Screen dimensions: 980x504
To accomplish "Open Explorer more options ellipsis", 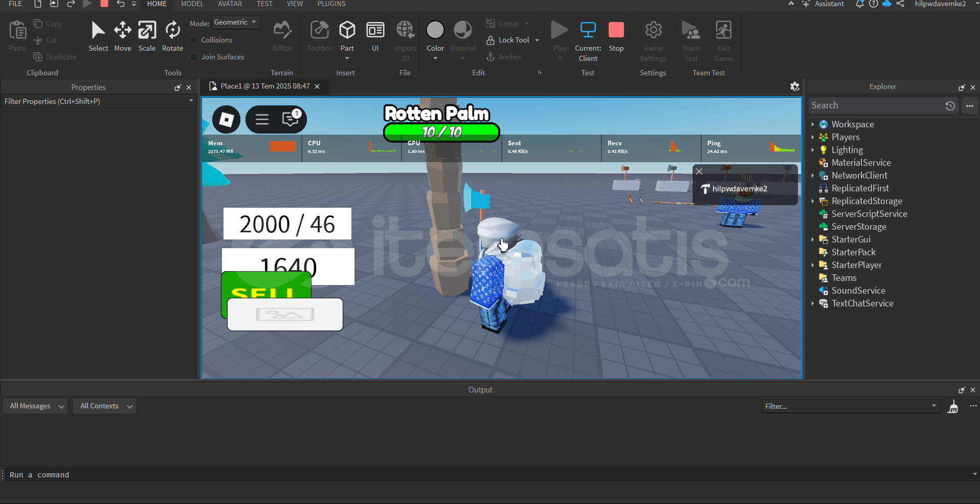I will (x=970, y=105).
